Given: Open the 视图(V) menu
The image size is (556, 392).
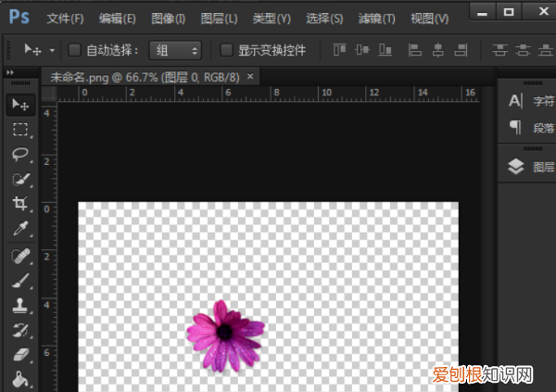Looking at the screenshot, I should tap(429, 19).
